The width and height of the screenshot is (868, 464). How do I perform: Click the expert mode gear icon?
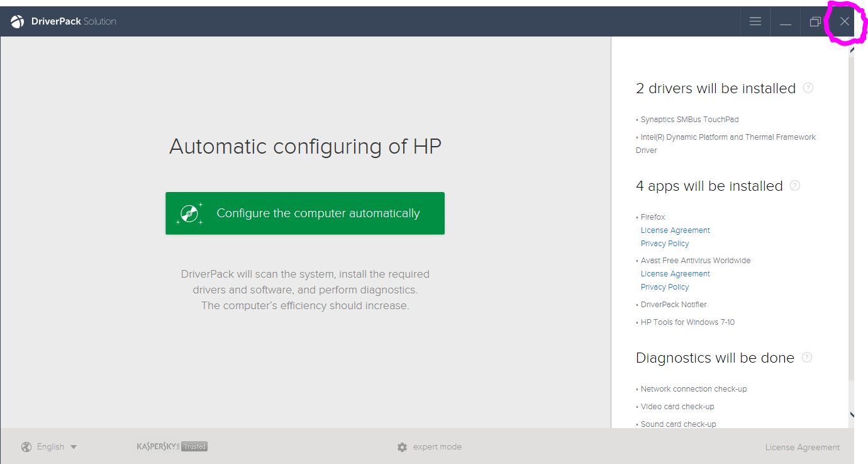[403, 447]
